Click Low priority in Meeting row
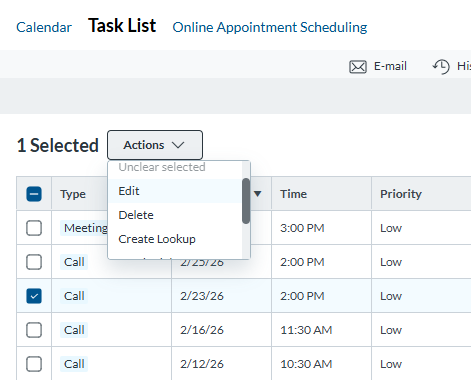The width and height of the screenshot is (471, 380). (x=391, y=228)
